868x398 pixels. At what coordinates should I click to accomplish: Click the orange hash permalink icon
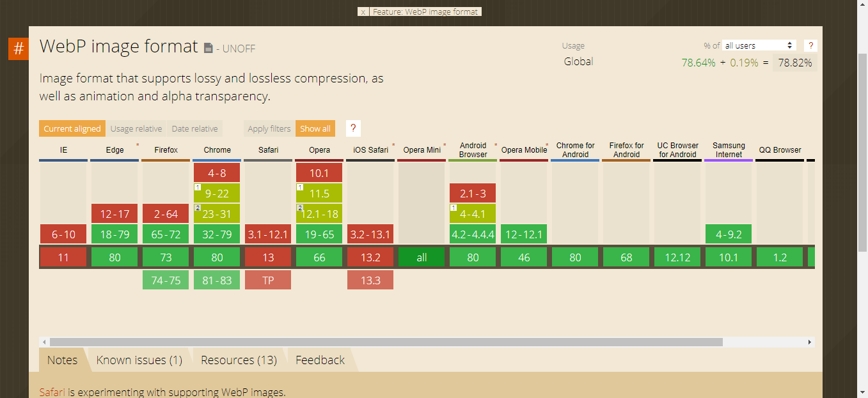click(19, 49)
